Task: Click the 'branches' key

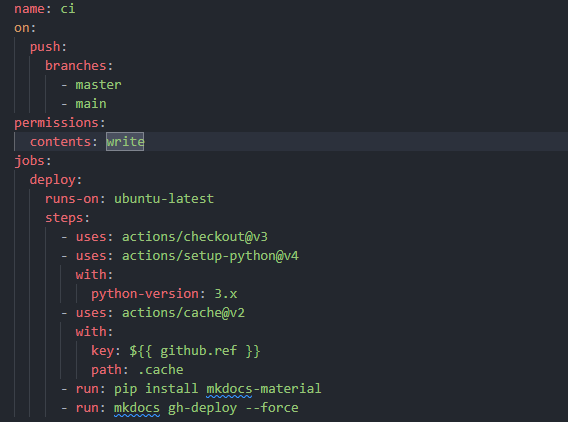Action: tap(76, 66)
